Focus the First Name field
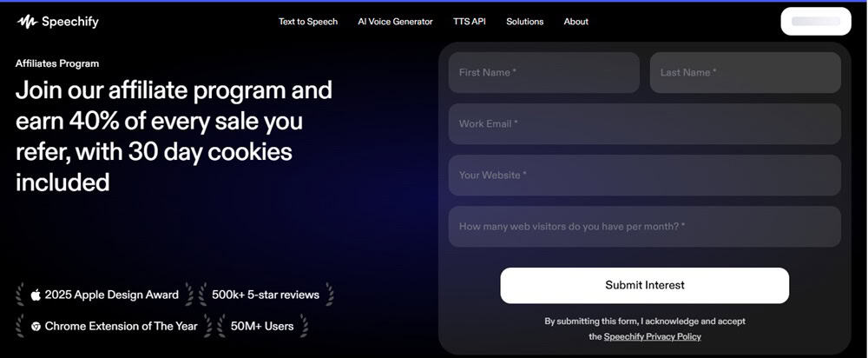The image size is (868, 358). tap(543, 73)
